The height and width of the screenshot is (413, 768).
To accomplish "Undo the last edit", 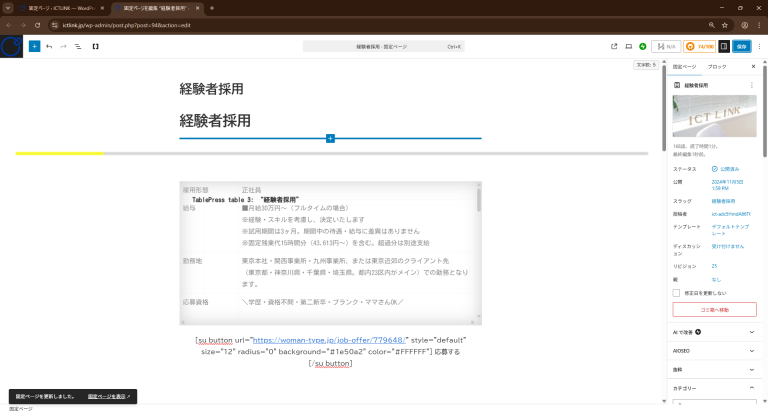I will point(49,46).
